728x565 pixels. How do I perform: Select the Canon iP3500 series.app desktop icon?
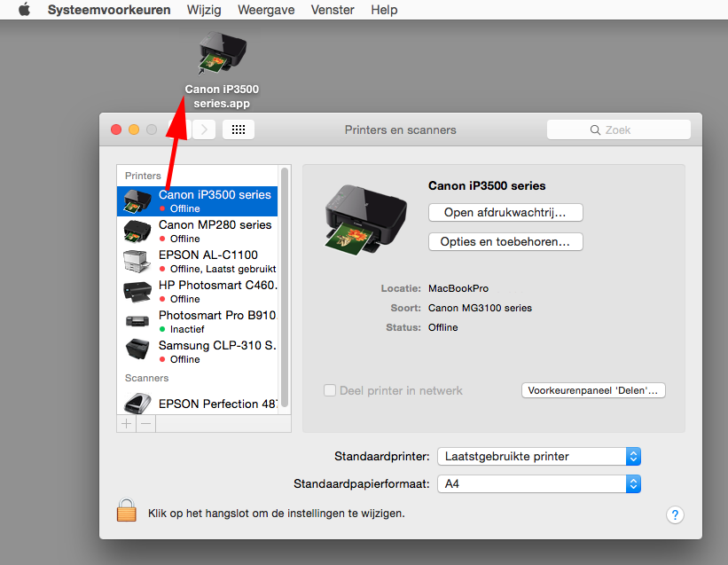click(x=222, y=70)
